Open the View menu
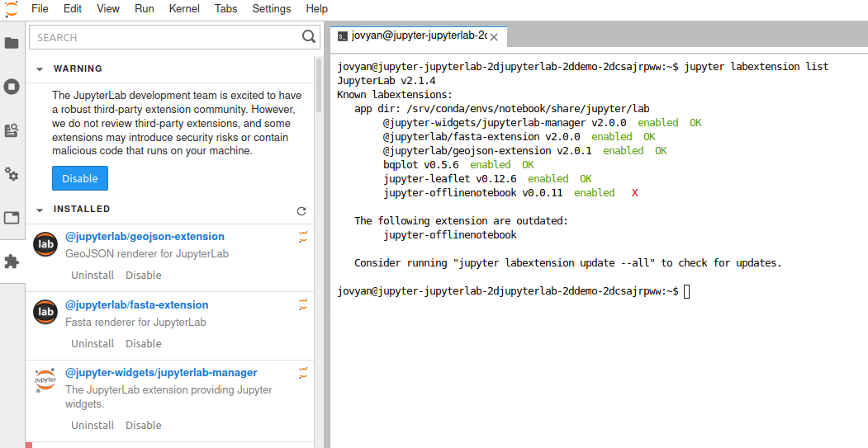This screenshot has height=448, width=868. pos(108,9)
